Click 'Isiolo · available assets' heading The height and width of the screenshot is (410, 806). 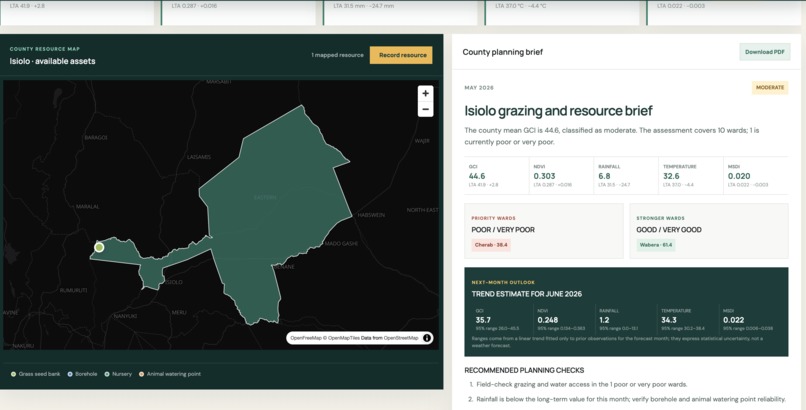pos(52,61)
